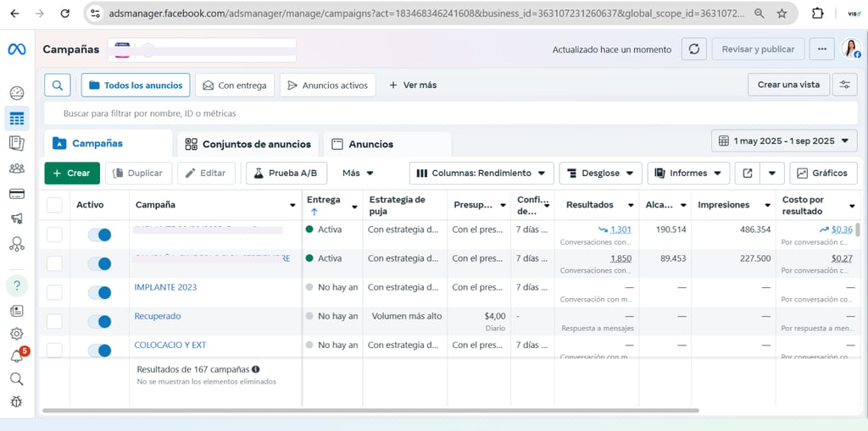Open the IMPLANTE 2023 campaign link

point(165,287)
